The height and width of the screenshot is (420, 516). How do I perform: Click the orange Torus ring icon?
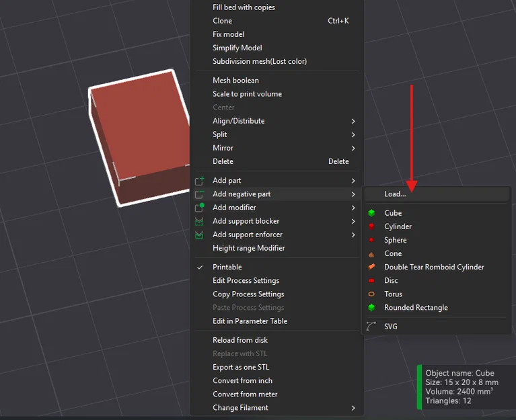[371, 294]
